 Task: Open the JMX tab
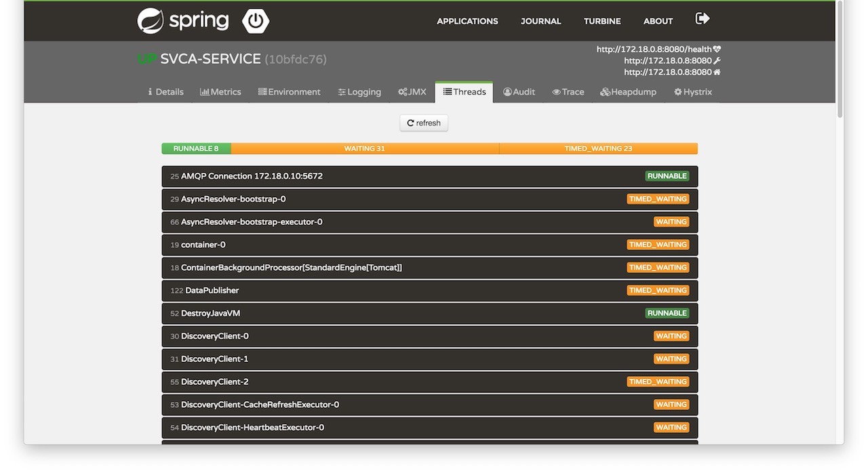412,92
